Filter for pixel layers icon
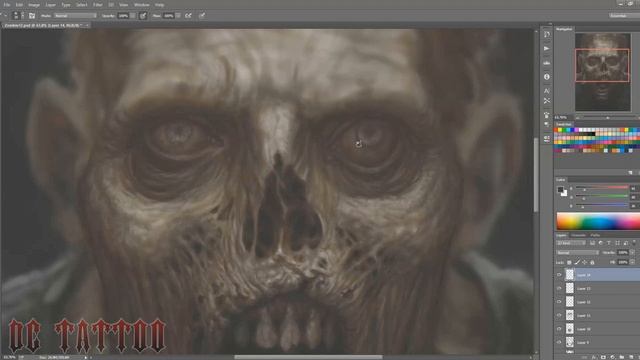This screenshot has width=640, height=360. (592, 243)
